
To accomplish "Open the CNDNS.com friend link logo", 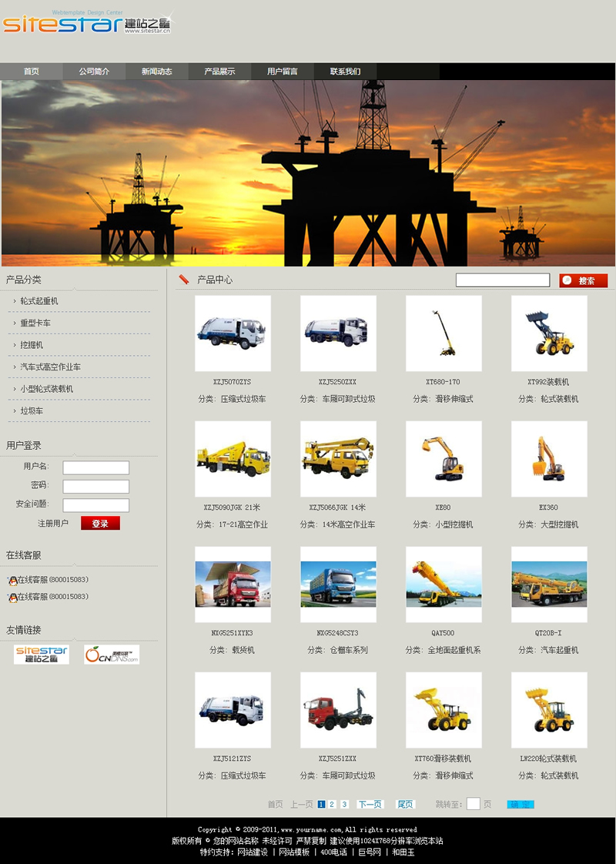I will coord(112,655).
